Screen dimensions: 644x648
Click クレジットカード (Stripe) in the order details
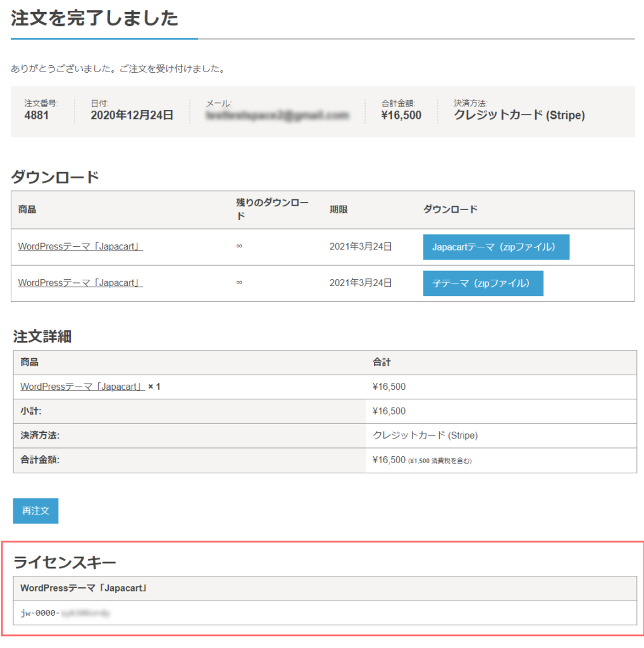[x=425, y=435]
